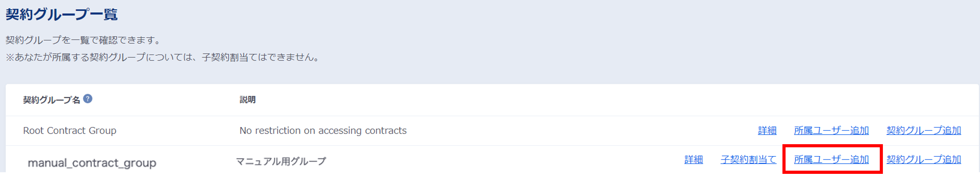Click 契約グループ追加 in manual_contract_group row
980x174 pixels.
pos(924,160)
